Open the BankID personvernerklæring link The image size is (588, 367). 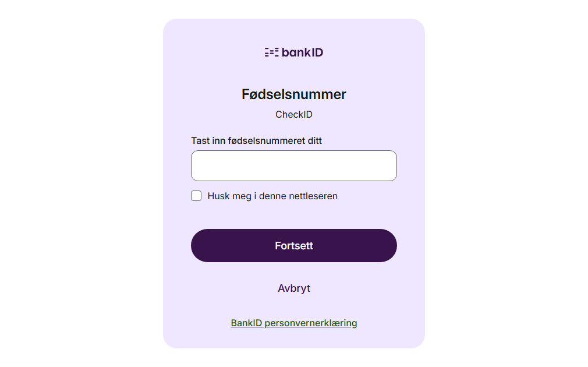pos(294,323)
